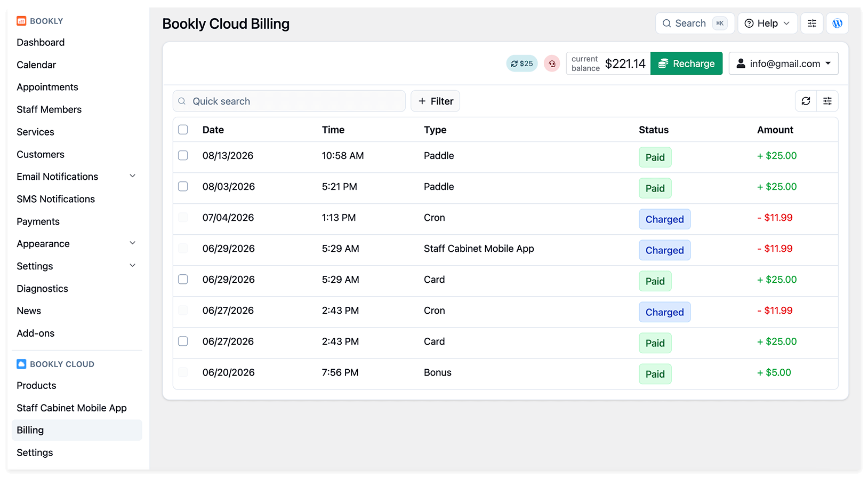Click 'Staff Cabinet Mobile App' type cell

coord(479,249)
